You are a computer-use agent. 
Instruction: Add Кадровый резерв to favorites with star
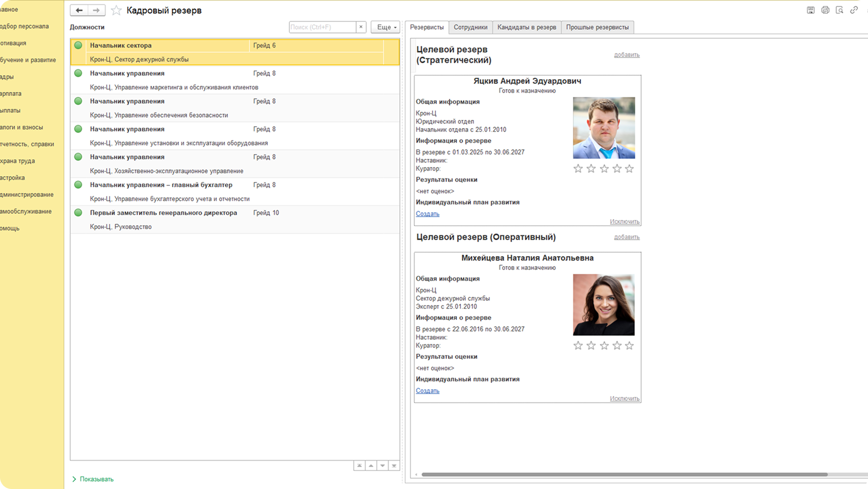click(x=116, y=10)
